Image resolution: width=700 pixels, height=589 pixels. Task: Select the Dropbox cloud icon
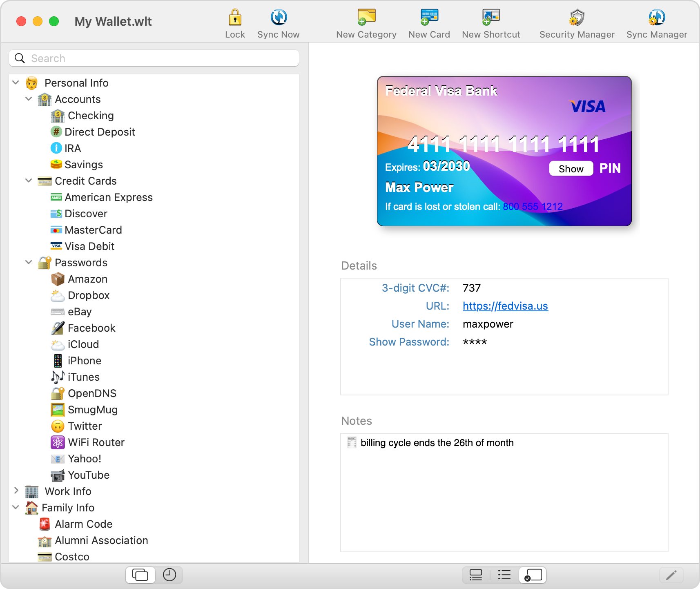coord(58,295)
